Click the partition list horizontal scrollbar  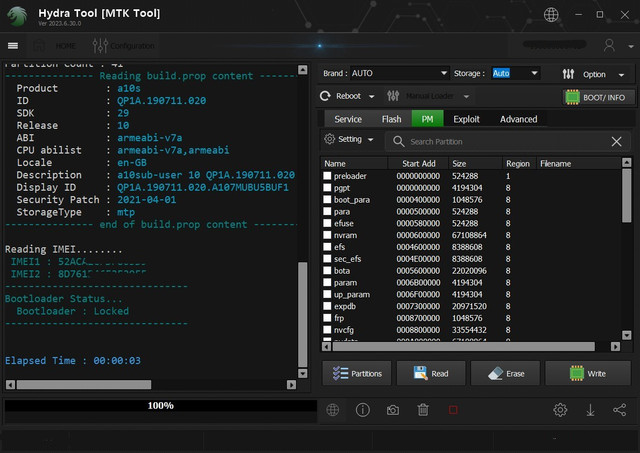tap(471, 346)
